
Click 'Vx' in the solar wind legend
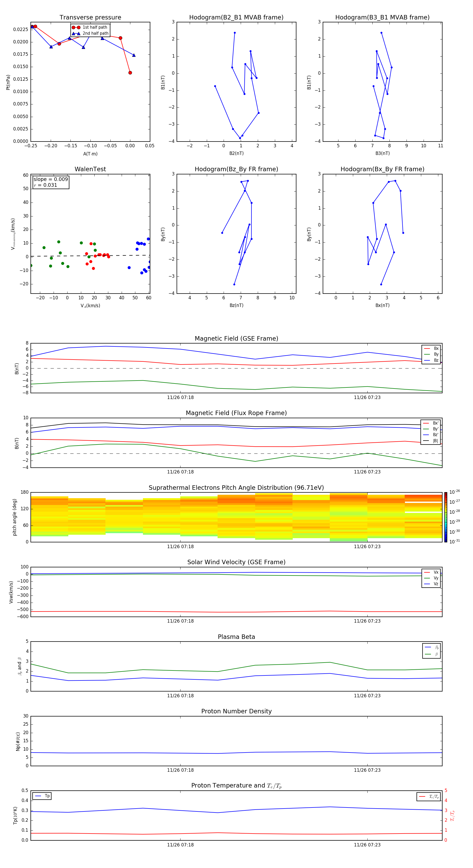point(431,572)
